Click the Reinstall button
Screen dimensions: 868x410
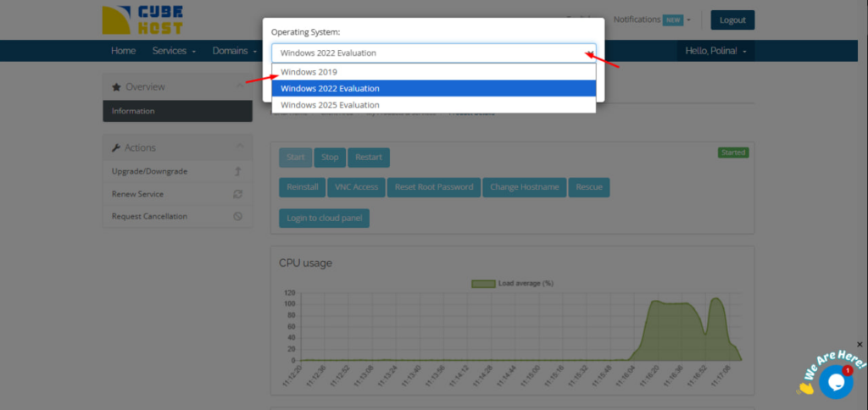303,187
